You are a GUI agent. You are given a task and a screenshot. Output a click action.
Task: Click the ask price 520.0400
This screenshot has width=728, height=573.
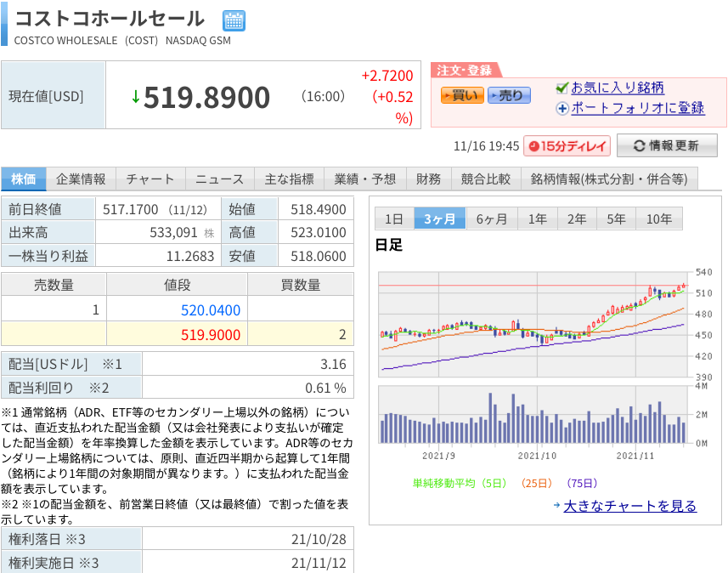pos(211,310)
